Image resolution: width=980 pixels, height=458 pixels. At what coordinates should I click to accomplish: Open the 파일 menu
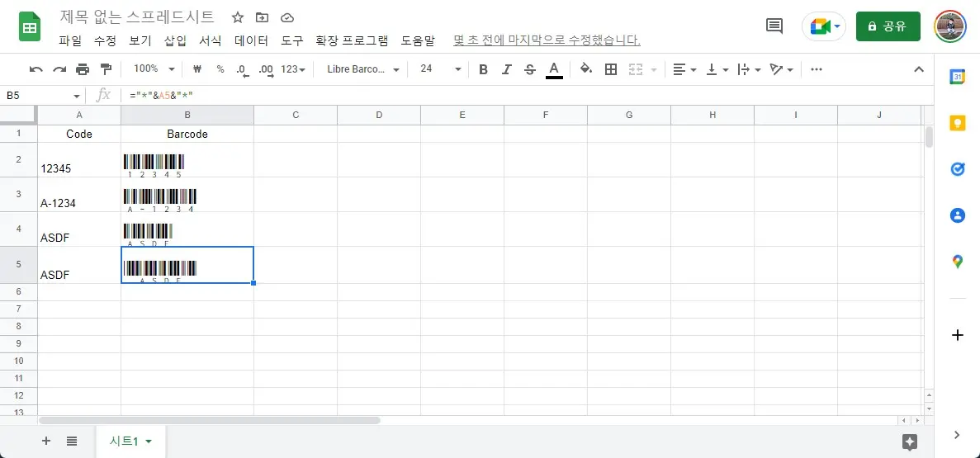click(x=70, y=41)
